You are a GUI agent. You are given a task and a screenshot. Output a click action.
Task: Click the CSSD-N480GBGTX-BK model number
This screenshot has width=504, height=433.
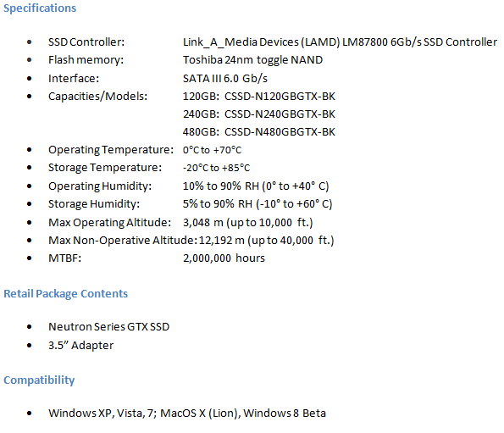click(x=280, y=132)
